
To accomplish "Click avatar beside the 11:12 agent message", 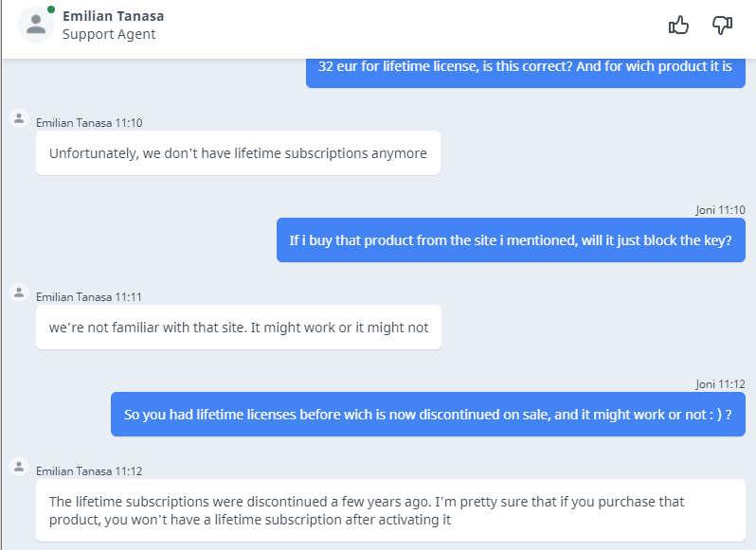I will (18, 467).
